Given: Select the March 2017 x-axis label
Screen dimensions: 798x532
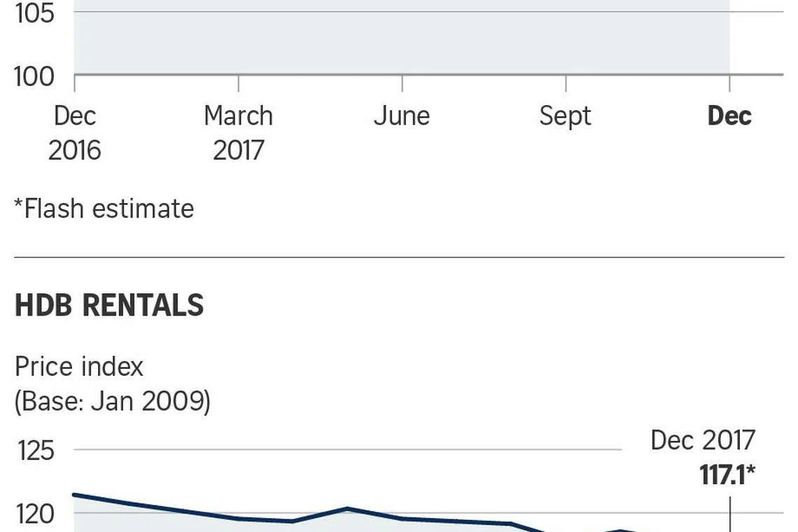Looking at the screenshot, I should [x=238, y=133].
